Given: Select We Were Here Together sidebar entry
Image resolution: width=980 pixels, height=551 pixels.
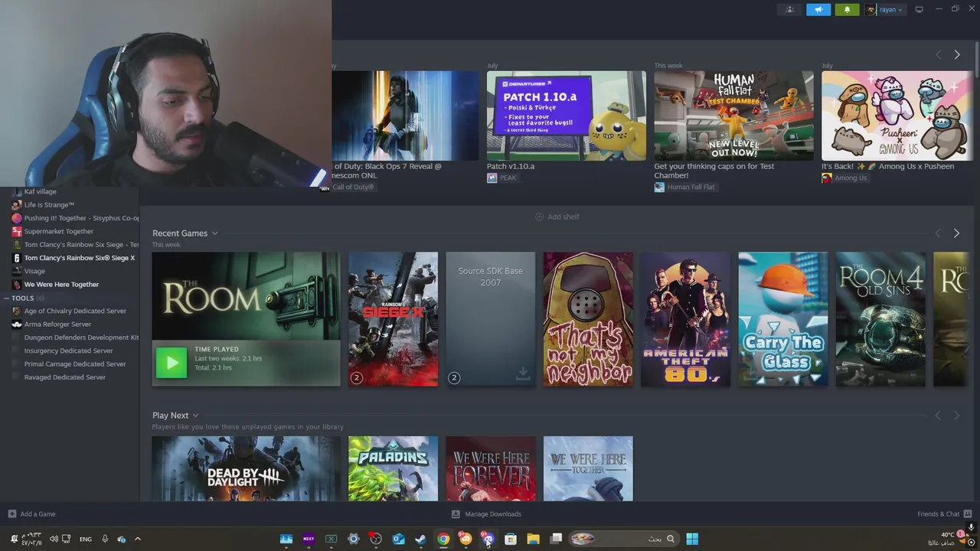Looking at the screenshot, I should click(x=61, y=284).
